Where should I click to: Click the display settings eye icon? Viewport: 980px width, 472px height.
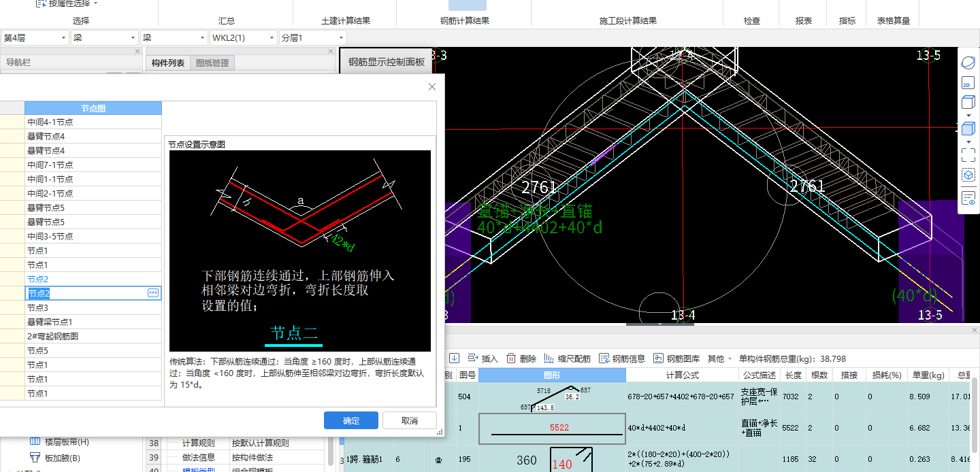pos(968,199)
